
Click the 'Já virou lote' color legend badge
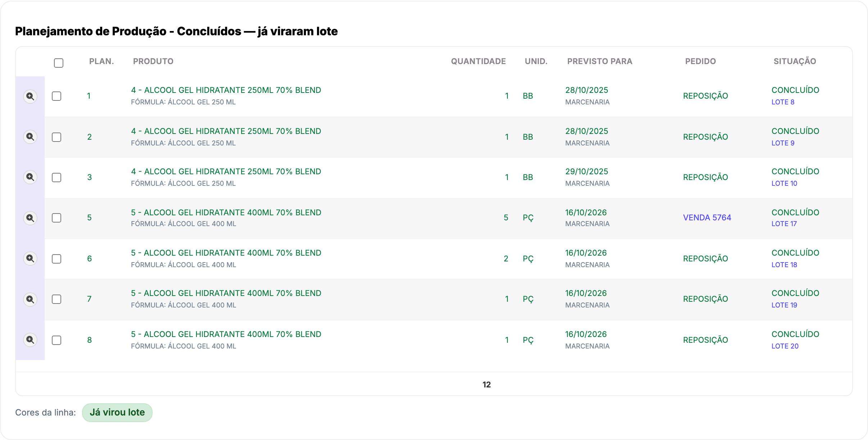(x=117, y=412)
